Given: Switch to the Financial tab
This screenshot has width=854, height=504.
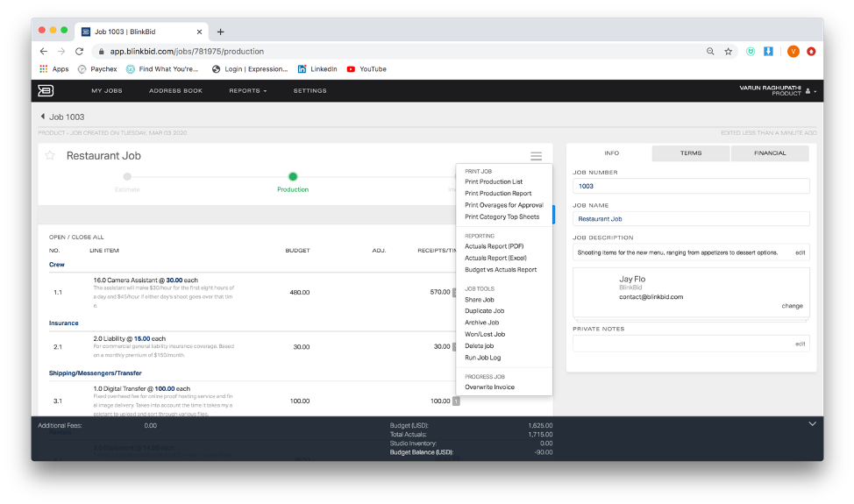Looking at the screenshot, I should click(x=770, y=153).
